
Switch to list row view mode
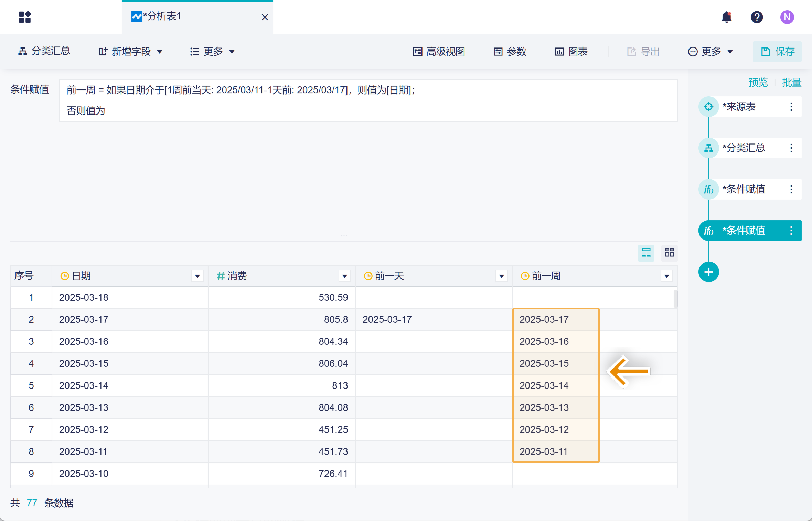pos(646,253)
